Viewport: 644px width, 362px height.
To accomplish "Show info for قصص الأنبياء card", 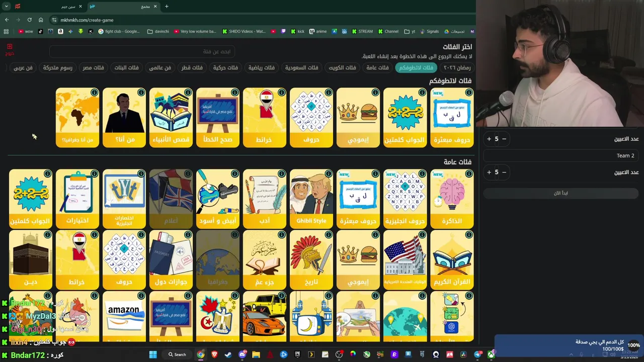I will point(188,93).
